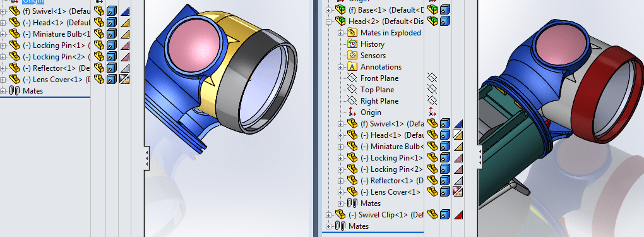Image resolution: width=644 pixels, height=237 pixels.
Task: Click Swivel<1> blue appearance swatch in left pane
Action: pyautogui.click(x=125, y=11)
